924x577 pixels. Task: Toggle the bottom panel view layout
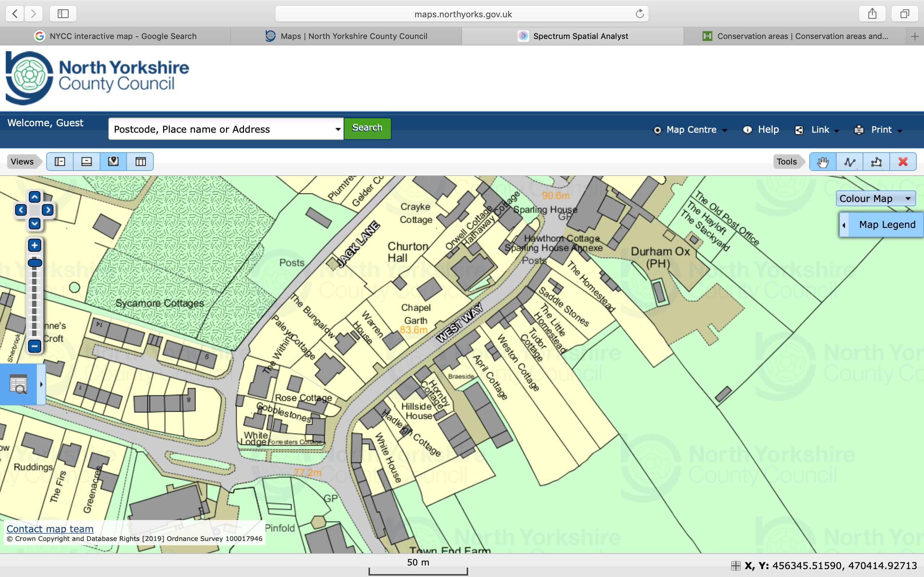coord(87,162)
